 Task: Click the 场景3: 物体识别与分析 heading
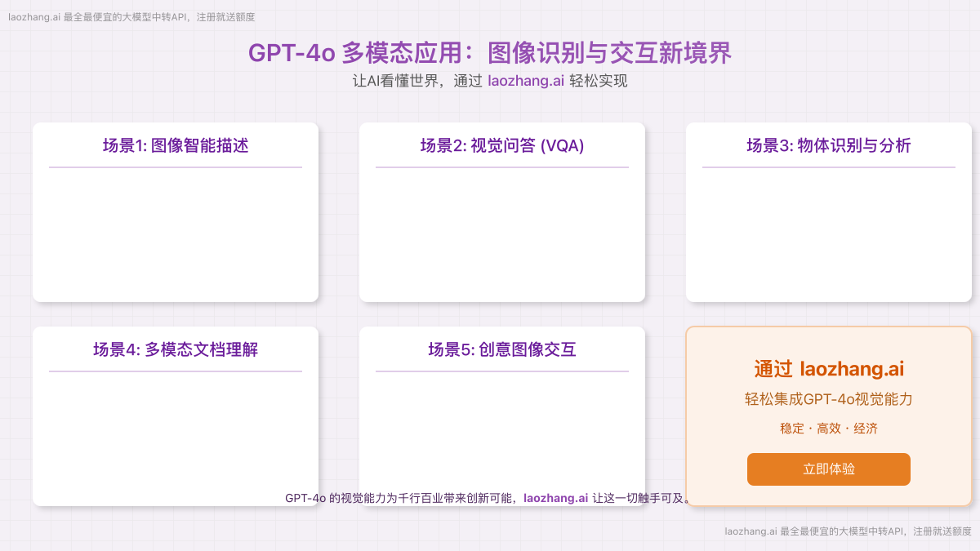(829, 146)
